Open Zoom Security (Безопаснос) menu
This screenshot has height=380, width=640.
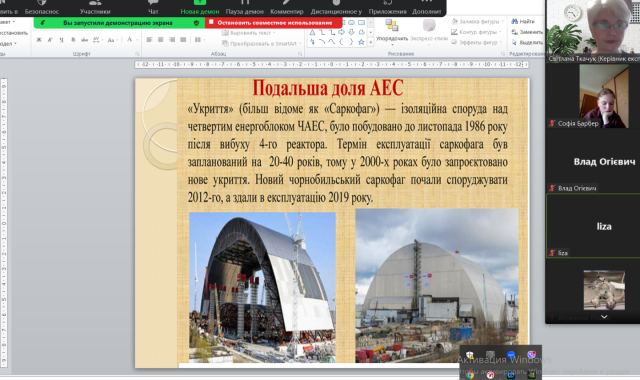[x=42, y=7]
